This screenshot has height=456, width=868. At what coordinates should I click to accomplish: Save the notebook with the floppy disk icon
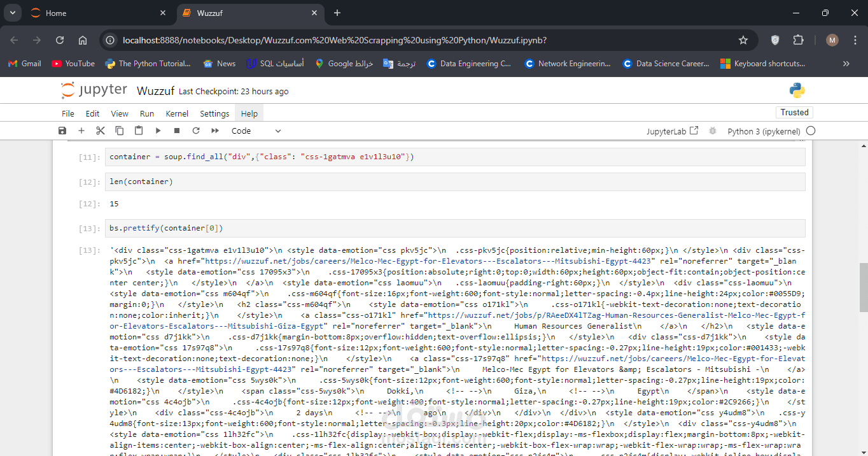(62, 131)
